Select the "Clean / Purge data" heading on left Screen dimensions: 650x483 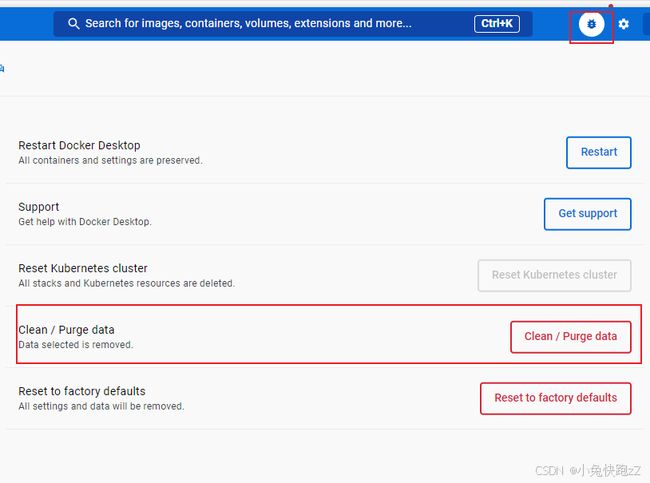click(66, 330)
